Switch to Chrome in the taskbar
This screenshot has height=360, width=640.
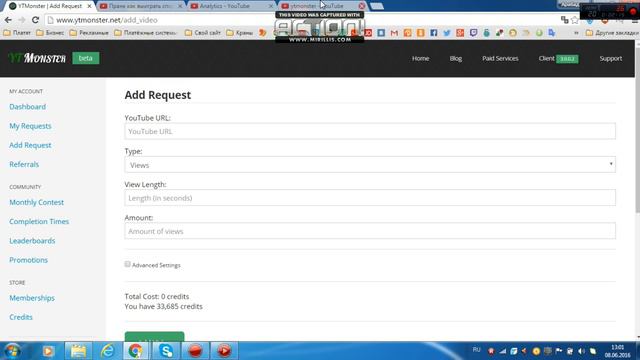pyautogui.click(x=136, y=351)
